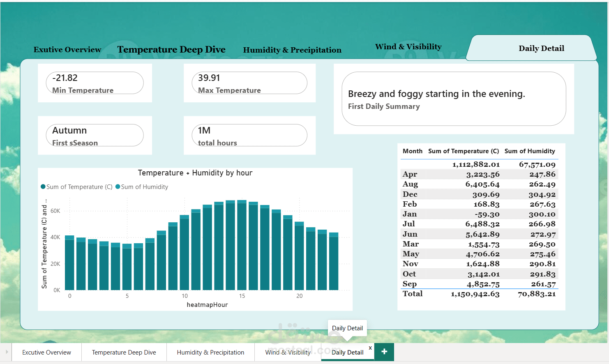Screen dimensions: 609x364
Task: Navigate to Wind & Visibility page
Action: coord(408,47)
